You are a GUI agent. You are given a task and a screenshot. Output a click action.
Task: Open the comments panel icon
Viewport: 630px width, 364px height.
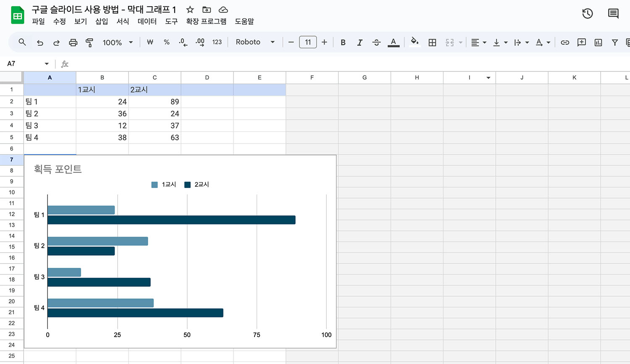click(x=613, y=13)
